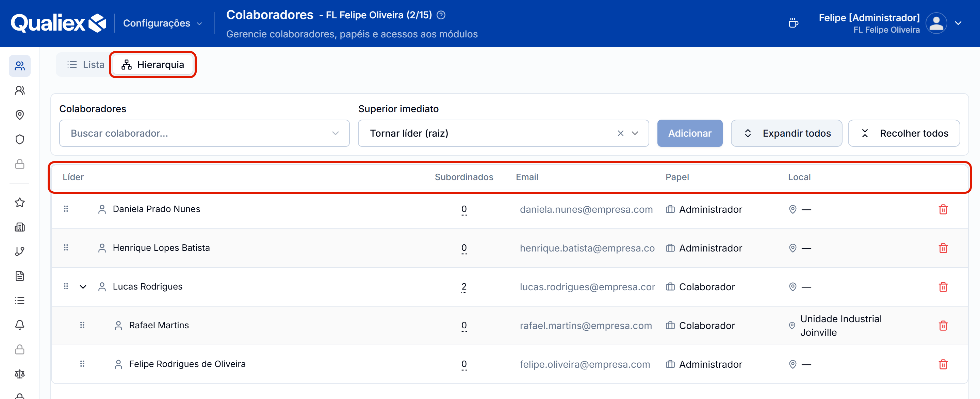980x399 pixels.
Task: Open the user groups sidebar icon
Action: [x=20, y=90]
